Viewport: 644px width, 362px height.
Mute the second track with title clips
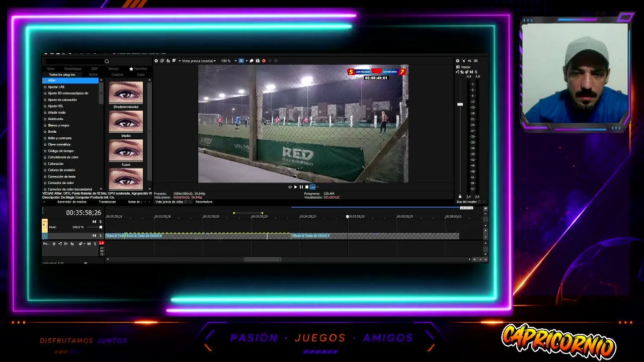94,235
